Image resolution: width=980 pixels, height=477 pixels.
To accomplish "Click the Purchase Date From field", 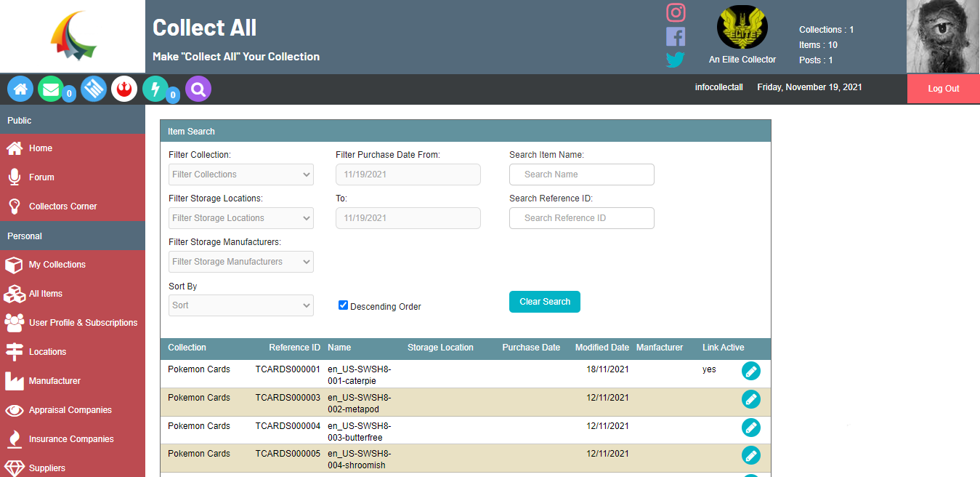I will point(408,175).
